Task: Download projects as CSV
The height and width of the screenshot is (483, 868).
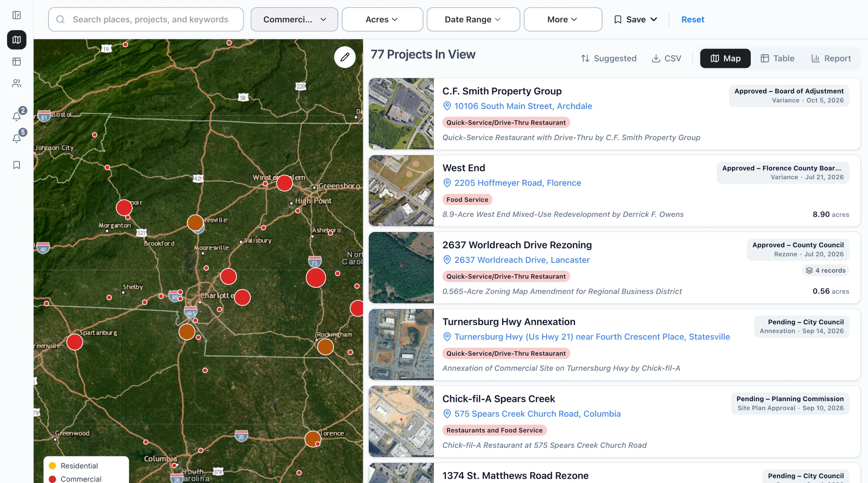Action: [667, 59]
